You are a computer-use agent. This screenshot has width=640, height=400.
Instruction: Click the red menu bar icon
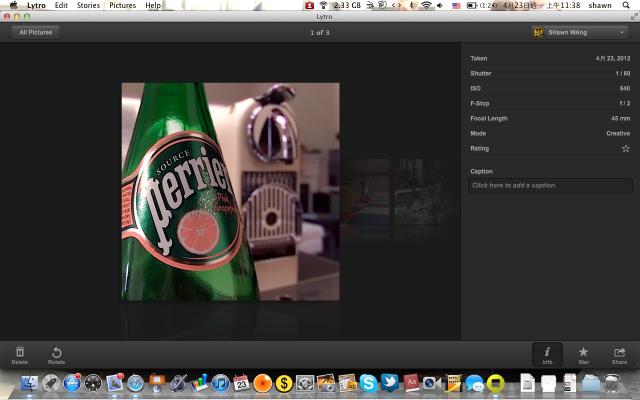pyautogui.click(x=309, y=5)
